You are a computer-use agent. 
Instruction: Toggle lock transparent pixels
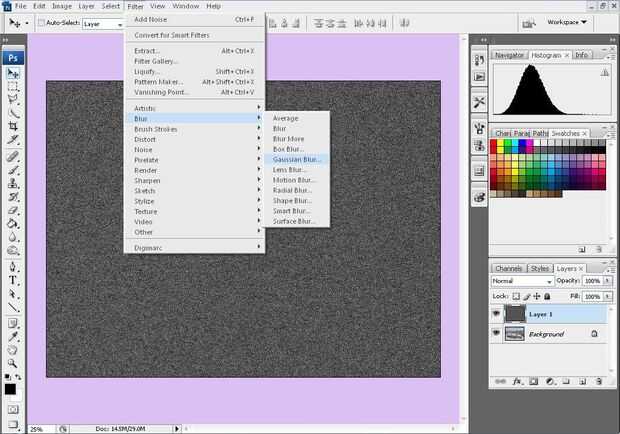pyautogui.click(x=516, y=296)
